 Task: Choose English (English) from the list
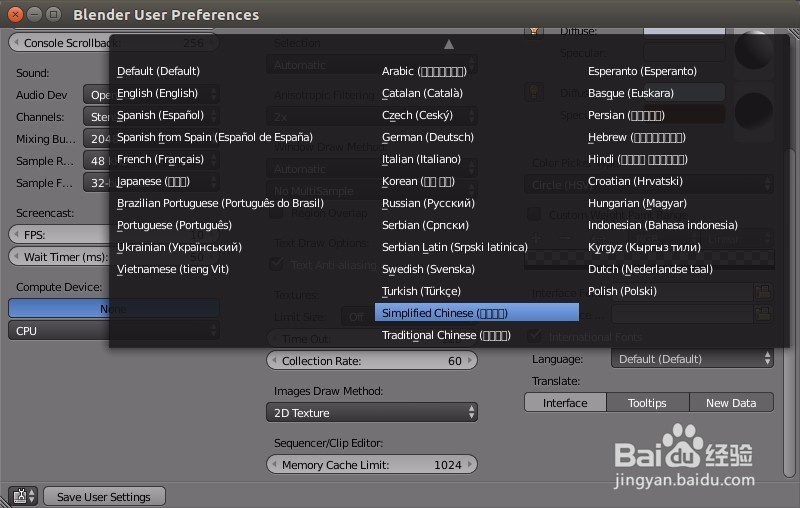pyautogui.click(x=157, y=93)
